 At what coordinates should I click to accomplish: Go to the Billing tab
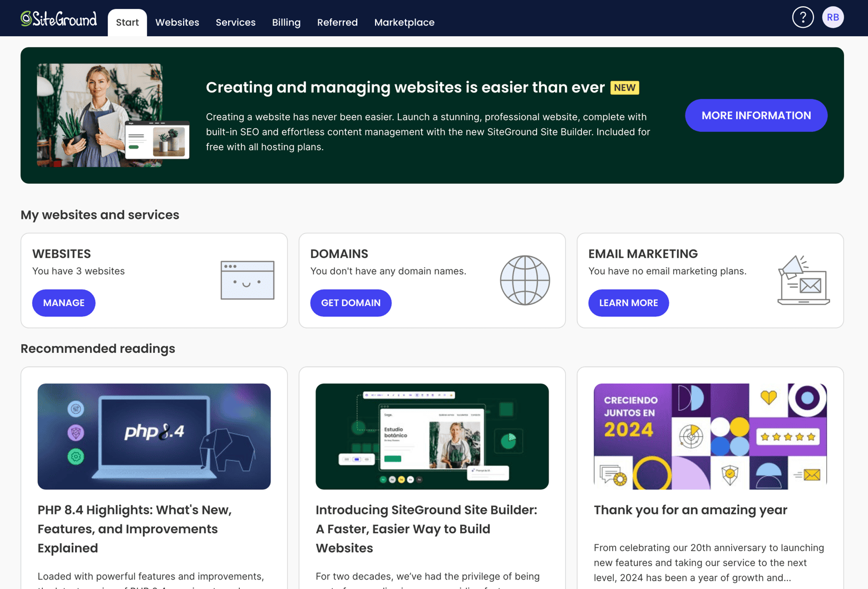[286, 22]
